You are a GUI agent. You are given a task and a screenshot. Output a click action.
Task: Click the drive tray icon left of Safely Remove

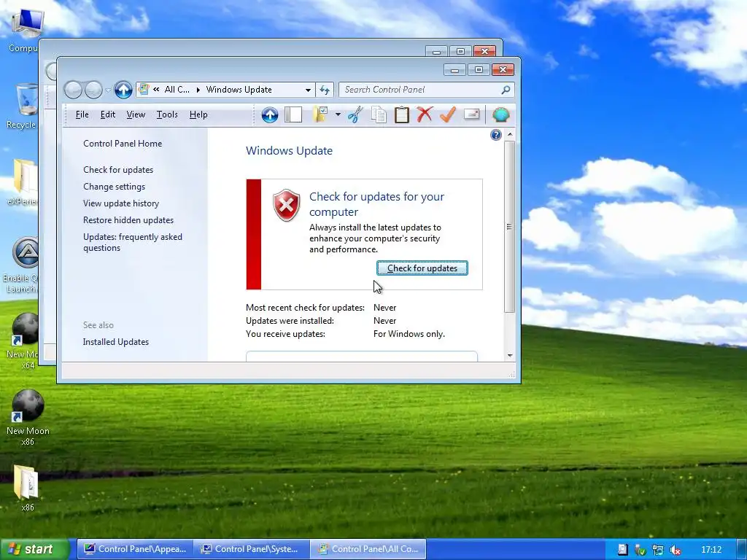623,550
